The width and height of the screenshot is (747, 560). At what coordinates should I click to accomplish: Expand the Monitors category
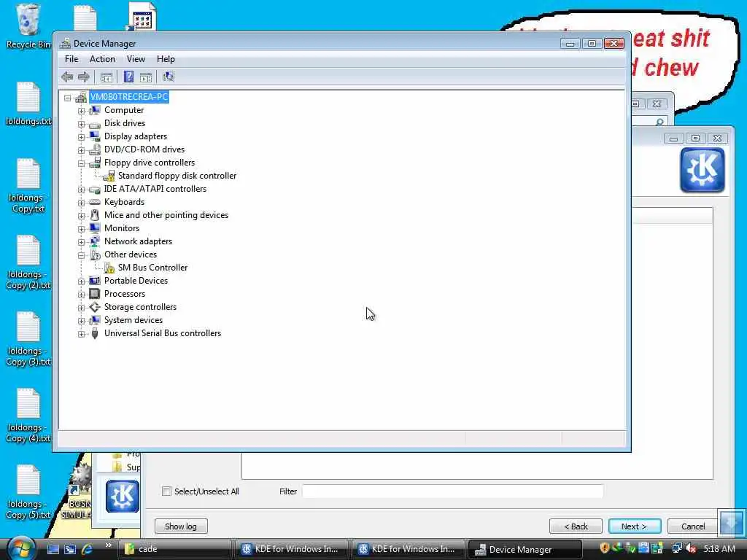[x=82, y=229]
